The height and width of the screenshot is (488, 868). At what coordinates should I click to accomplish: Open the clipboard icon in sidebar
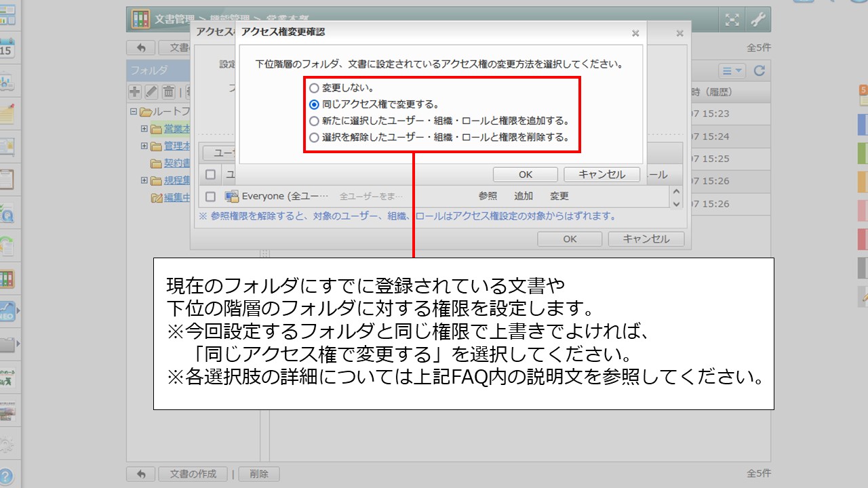(x=7, y=180)
